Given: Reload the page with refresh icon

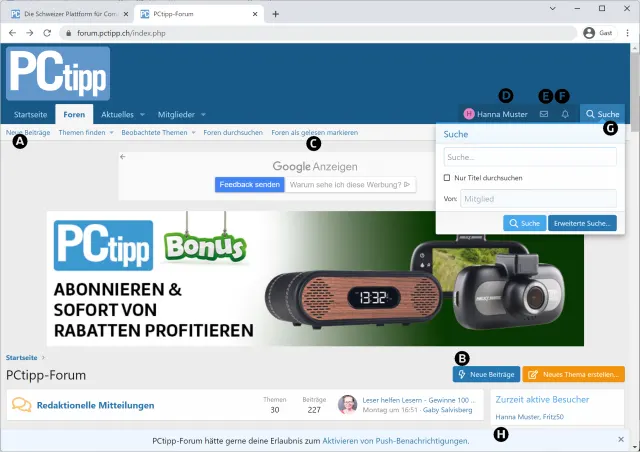Looking at the screenshot, I should click(47, 33).
